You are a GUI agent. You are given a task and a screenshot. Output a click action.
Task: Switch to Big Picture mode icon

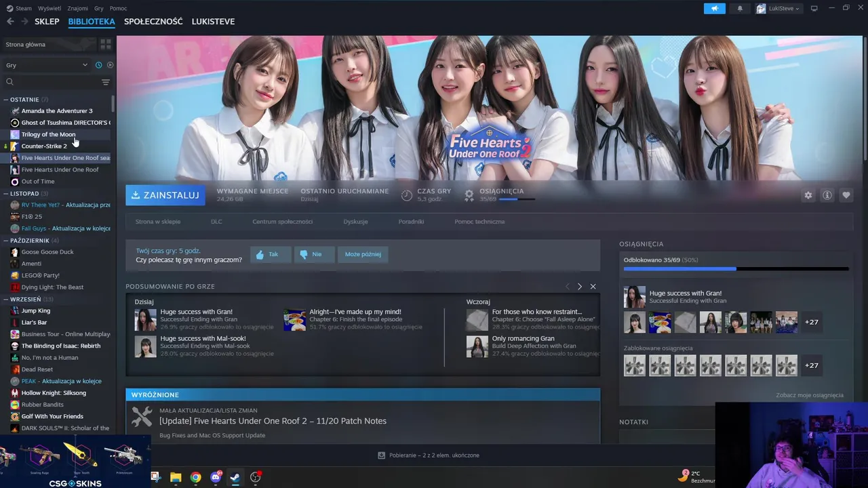point(814,8)
